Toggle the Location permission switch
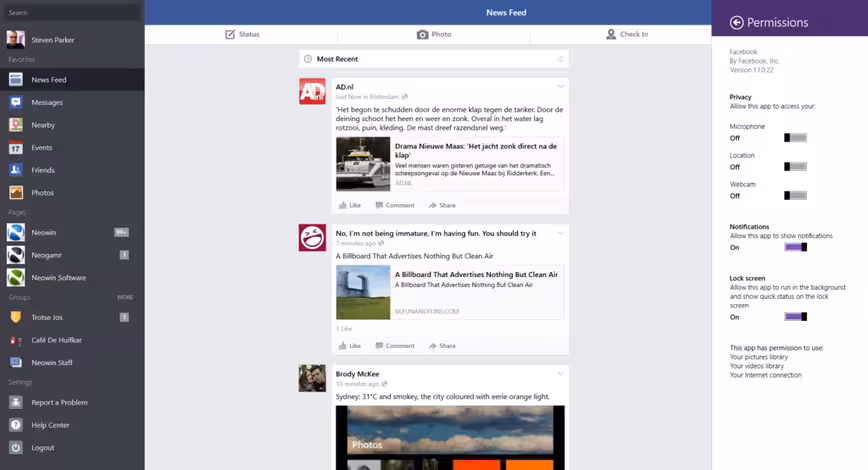 (795, 167)
